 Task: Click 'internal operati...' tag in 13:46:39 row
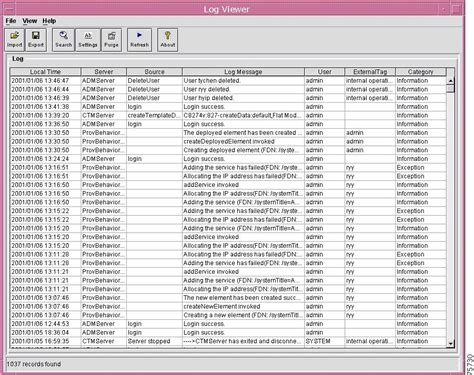(369, 98)
